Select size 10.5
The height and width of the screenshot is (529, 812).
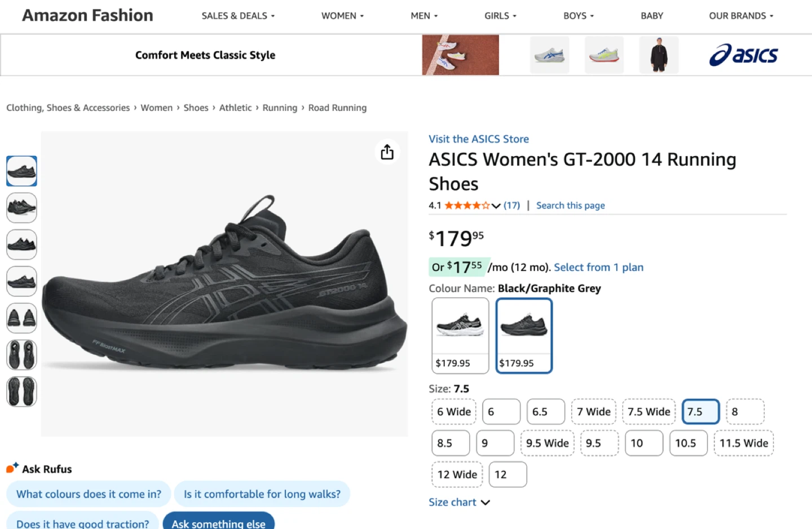coord(688,443)
